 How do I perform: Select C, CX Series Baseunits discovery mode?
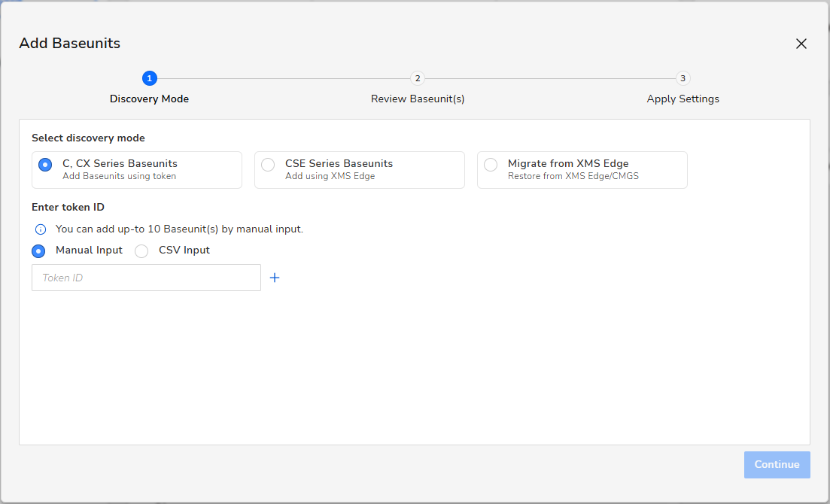[45, 164]
